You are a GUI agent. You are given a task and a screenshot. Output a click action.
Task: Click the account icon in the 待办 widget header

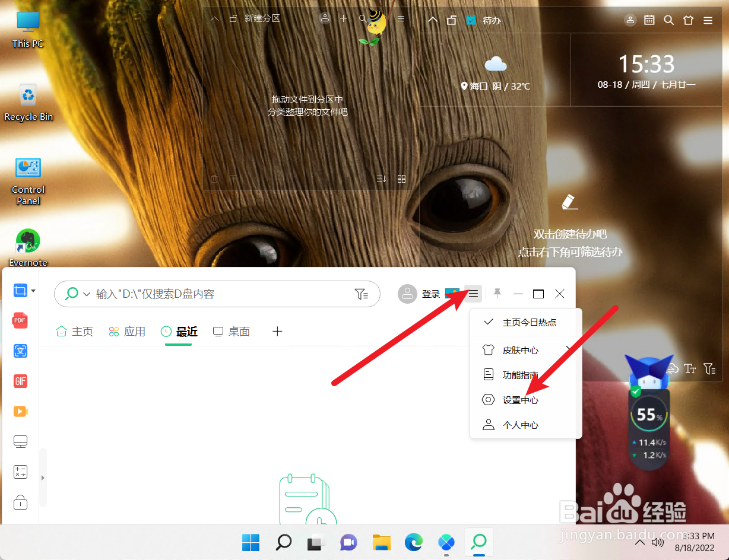[x=630, y=20]
